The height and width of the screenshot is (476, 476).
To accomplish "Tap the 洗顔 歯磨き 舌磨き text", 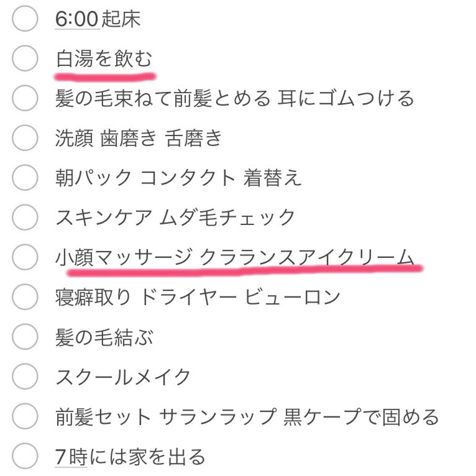I will (x=138, y=139).
